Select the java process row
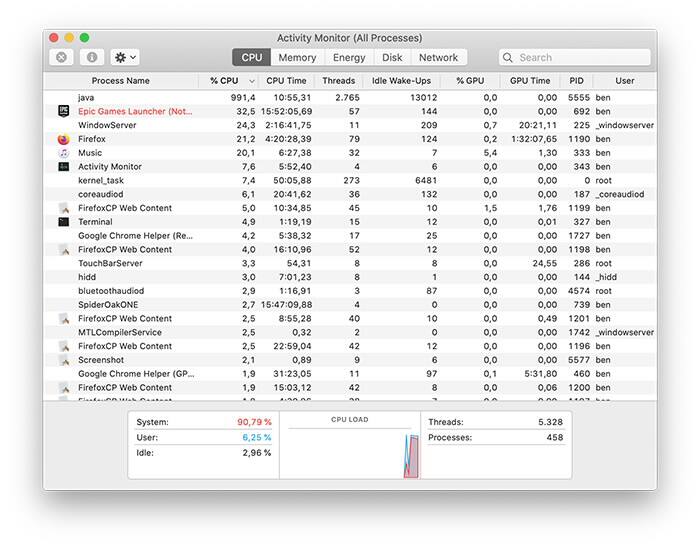 [x=350, y=97]
